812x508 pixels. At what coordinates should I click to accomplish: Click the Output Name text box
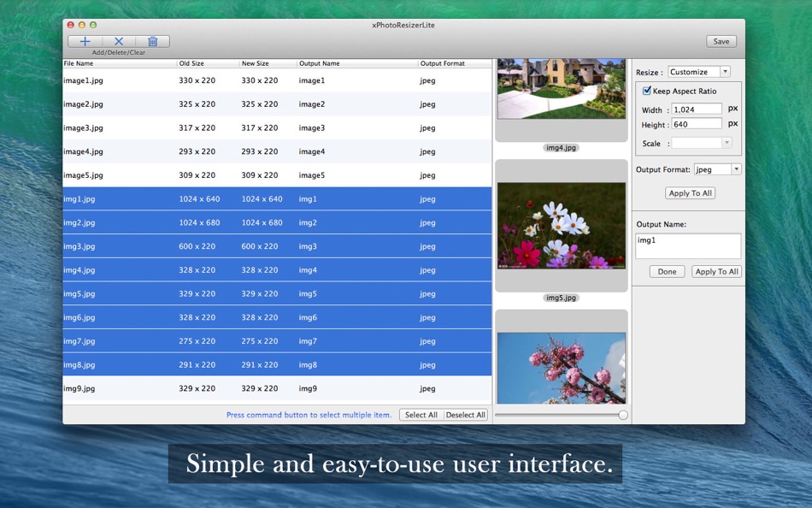point(688,245)
